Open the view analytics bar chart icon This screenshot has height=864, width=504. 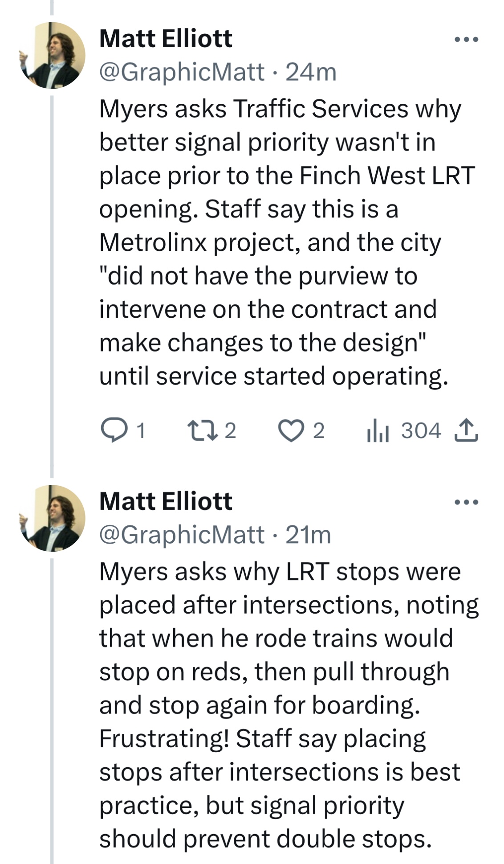tap(378, 431)
